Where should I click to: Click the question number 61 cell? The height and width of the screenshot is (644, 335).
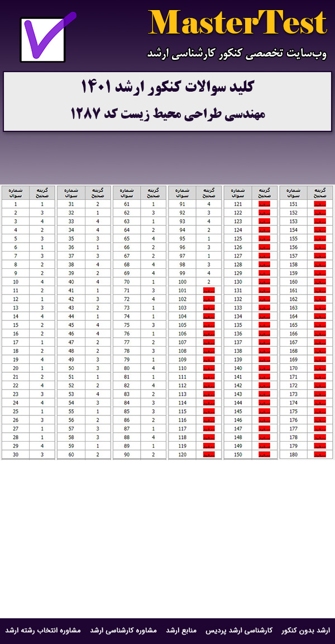(x=127, y=204)
